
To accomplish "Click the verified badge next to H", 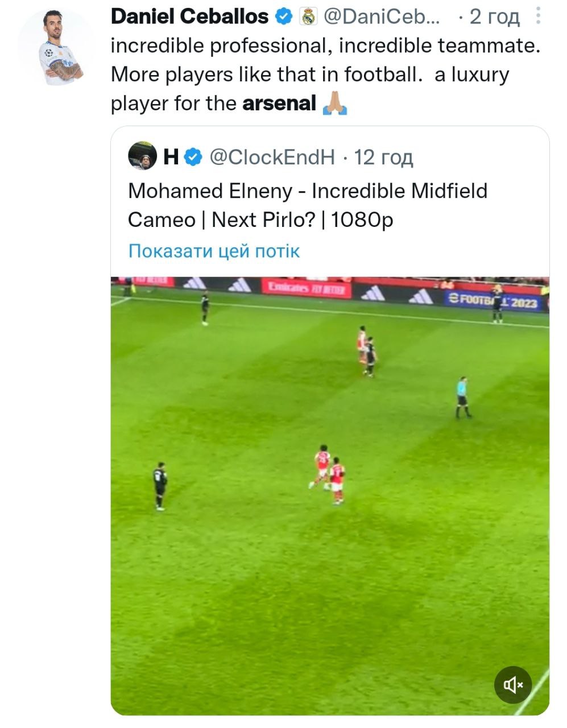I will click(x=193, y=156).
